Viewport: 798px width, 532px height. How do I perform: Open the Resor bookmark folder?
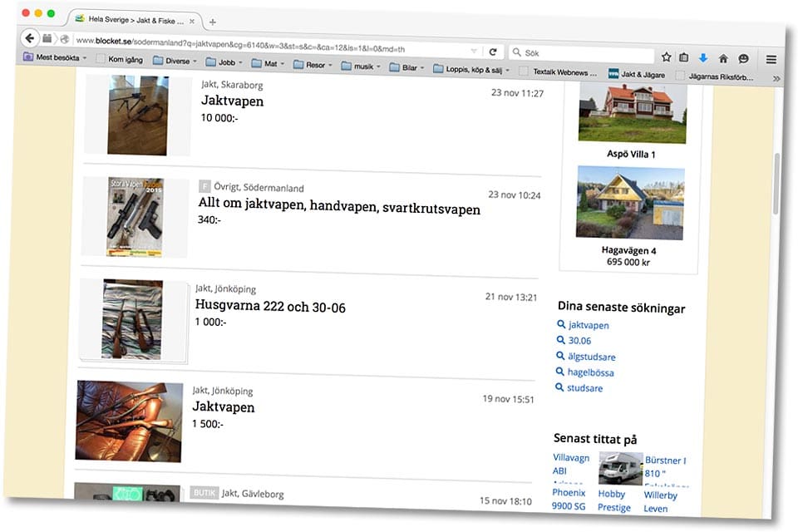[313, 65]
